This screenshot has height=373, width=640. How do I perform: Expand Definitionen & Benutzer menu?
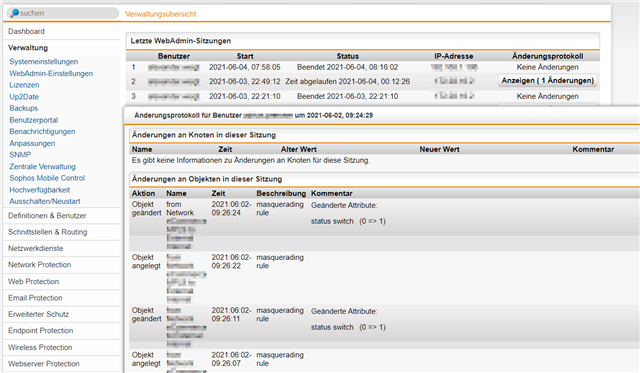click(x=47, y=215)
